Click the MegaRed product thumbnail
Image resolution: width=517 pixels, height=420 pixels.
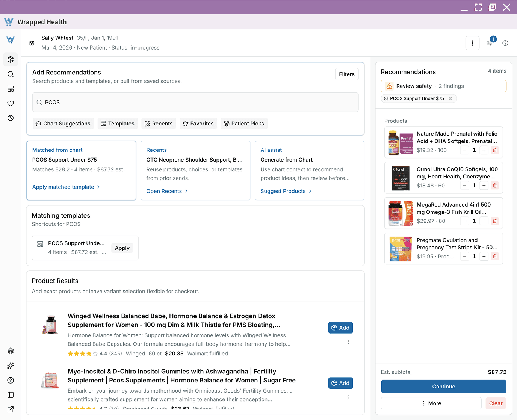pyautogui.click(x=401, y=213)
